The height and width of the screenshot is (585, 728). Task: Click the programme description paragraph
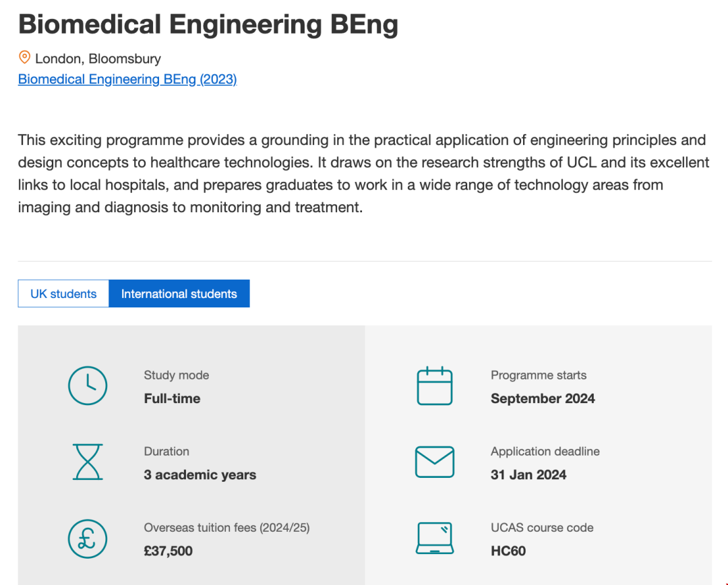(363, 174)
